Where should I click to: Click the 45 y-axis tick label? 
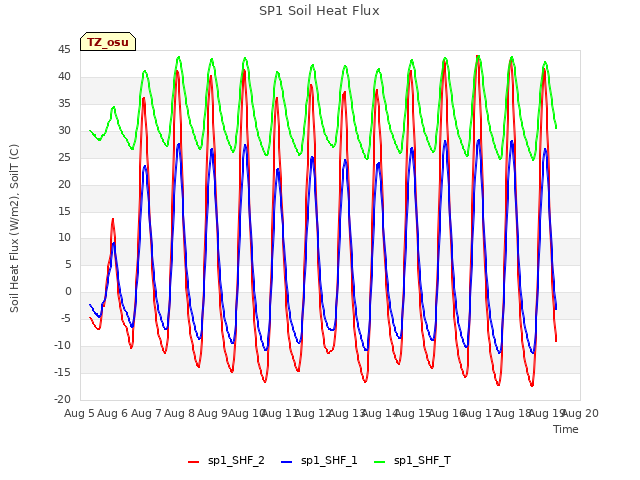pos(64,50)
